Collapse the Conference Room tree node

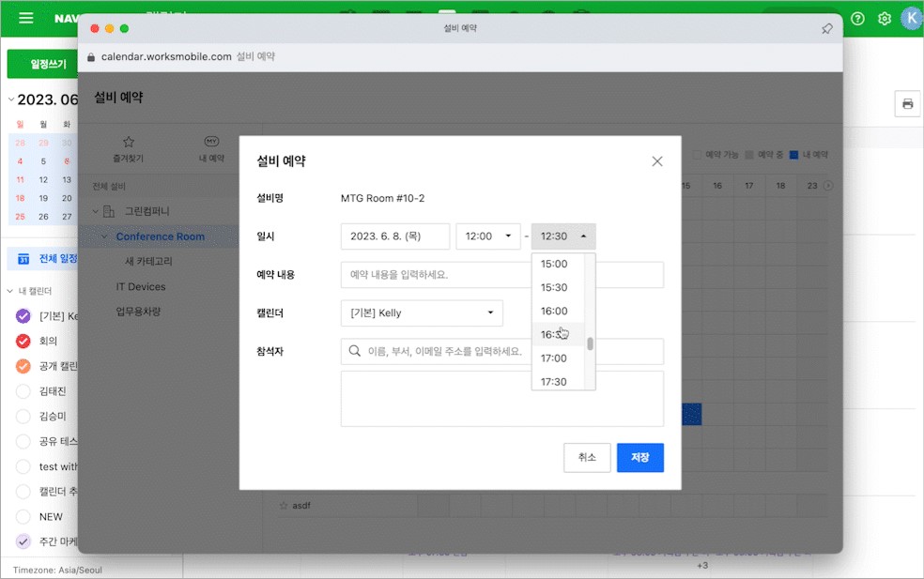(x=104, y=236)
